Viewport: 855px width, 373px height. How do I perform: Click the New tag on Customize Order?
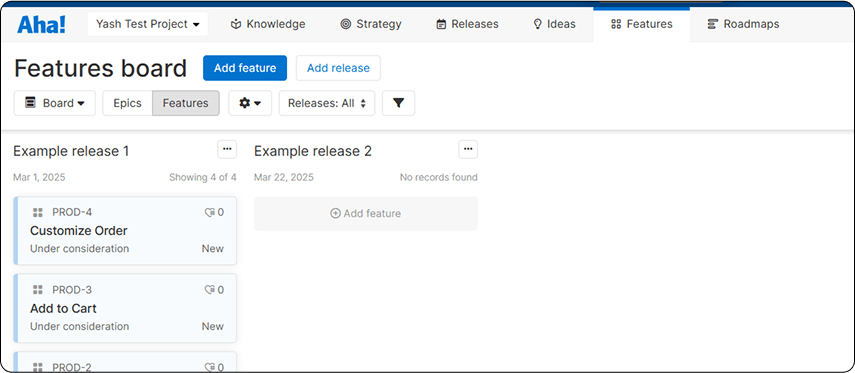(x=213, y=249)
